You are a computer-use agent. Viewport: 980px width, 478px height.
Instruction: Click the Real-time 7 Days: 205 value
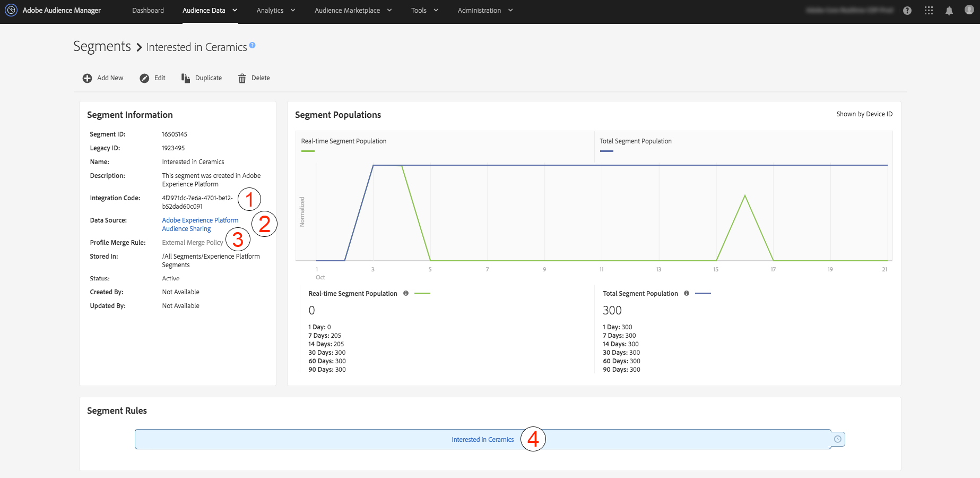(x=325, y=336)
